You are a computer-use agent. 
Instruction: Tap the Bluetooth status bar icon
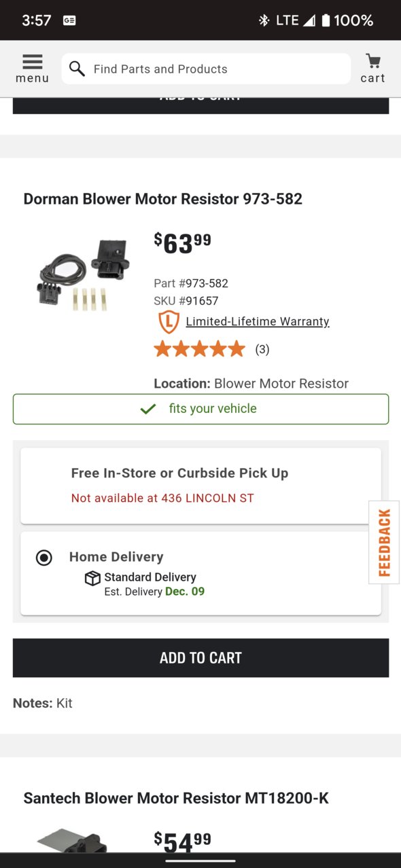[x=264, y=20]
